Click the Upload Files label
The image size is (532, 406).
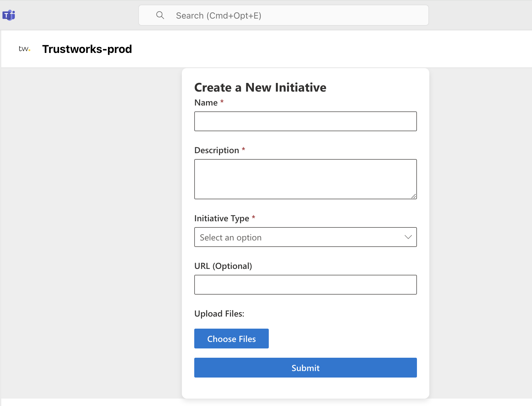(x=219, y=314)
